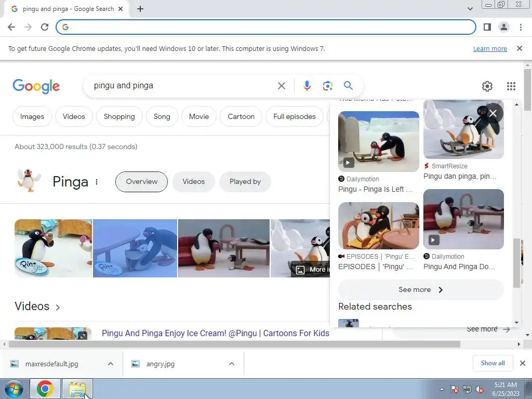The image size is (532, 399).
Task: Open a new browser tab
Action: 140,9
